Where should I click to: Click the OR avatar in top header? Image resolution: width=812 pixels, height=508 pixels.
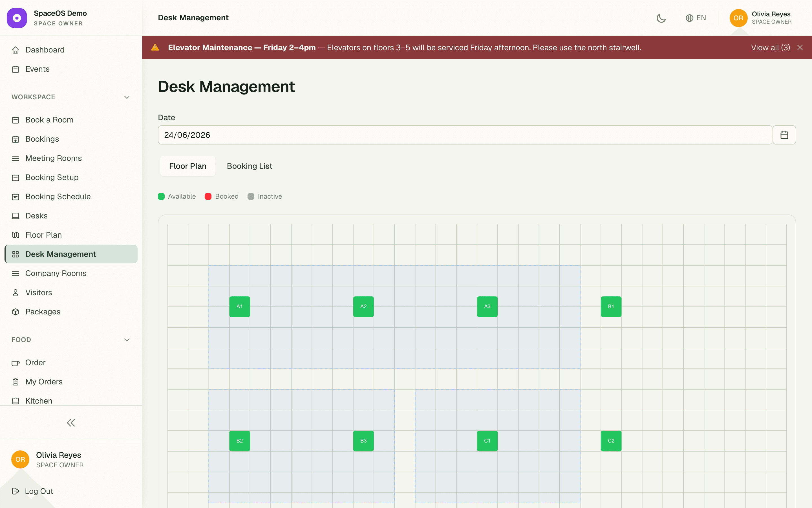(x=738, y=18)
